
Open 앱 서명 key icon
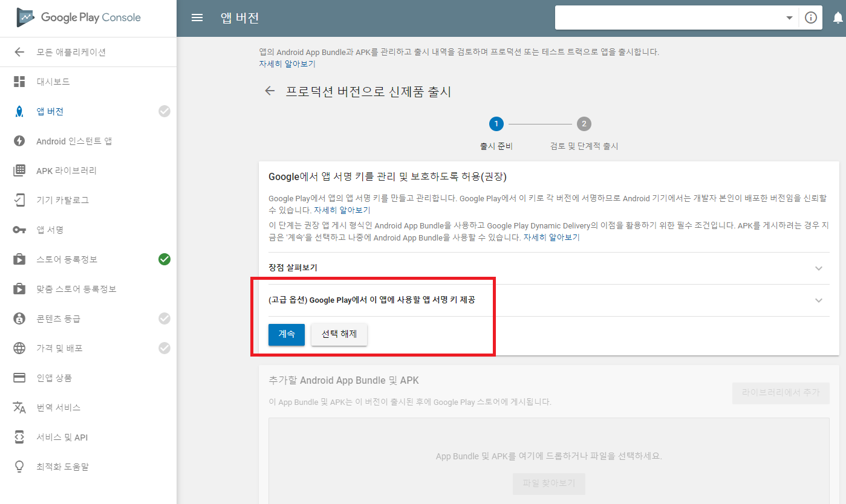point(19,230)
